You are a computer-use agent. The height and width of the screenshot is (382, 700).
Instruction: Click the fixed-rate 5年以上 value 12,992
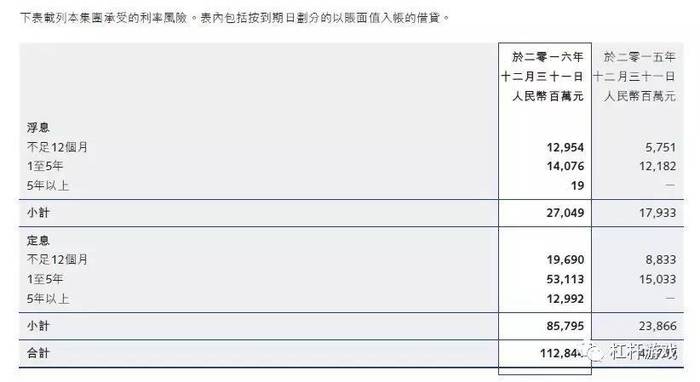[x=565, y=299]
